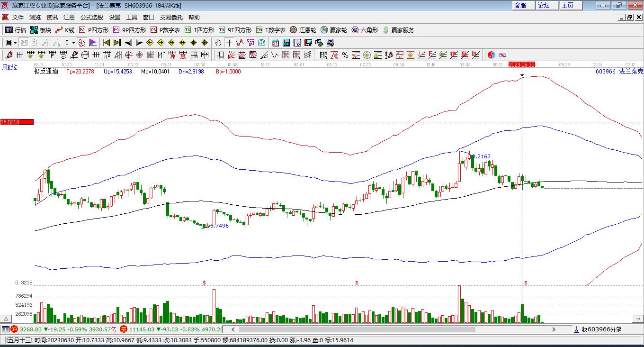Open the 江恩轮 Gann wheel

[303, 30]
